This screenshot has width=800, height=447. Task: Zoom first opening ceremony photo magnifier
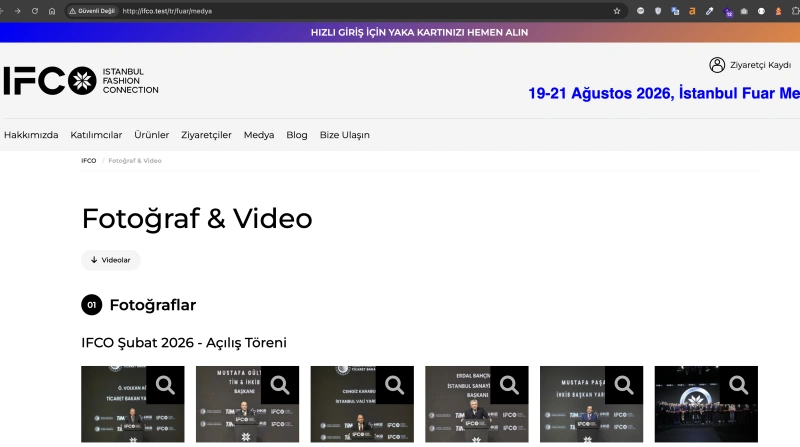165,385
